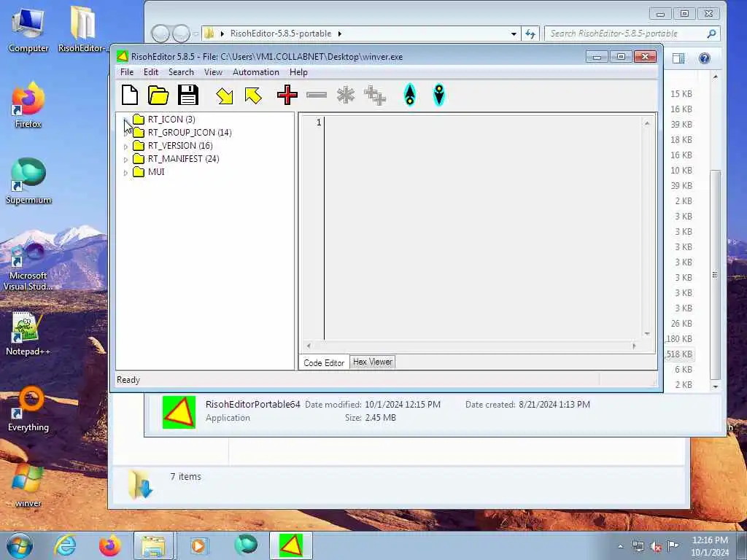Viewport: 747px width, 560px height.
Task: Toggle the Explorer preview pane icon
Action: tap(678, 58)
